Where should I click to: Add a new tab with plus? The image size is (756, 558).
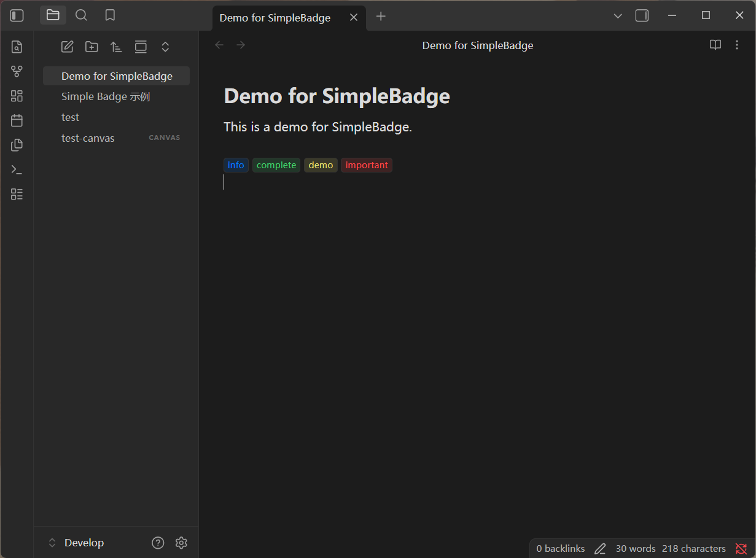tap(381, 17)
